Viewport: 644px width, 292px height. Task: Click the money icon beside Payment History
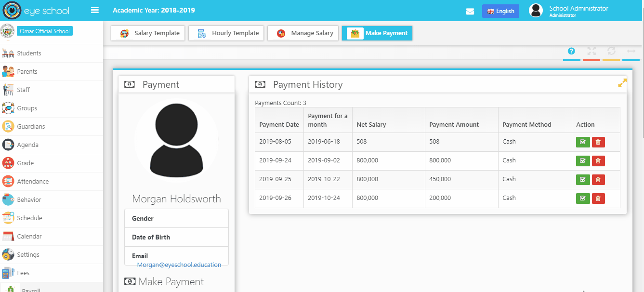[260, 84]
